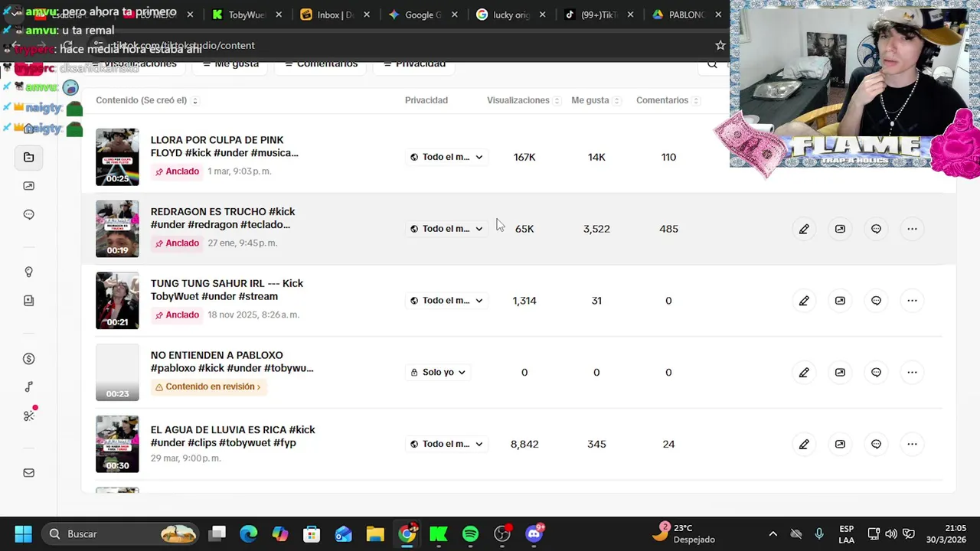Open the Monetization dollar sidebar icon
This screenshot has height=551, width=980.
point(28,358)
